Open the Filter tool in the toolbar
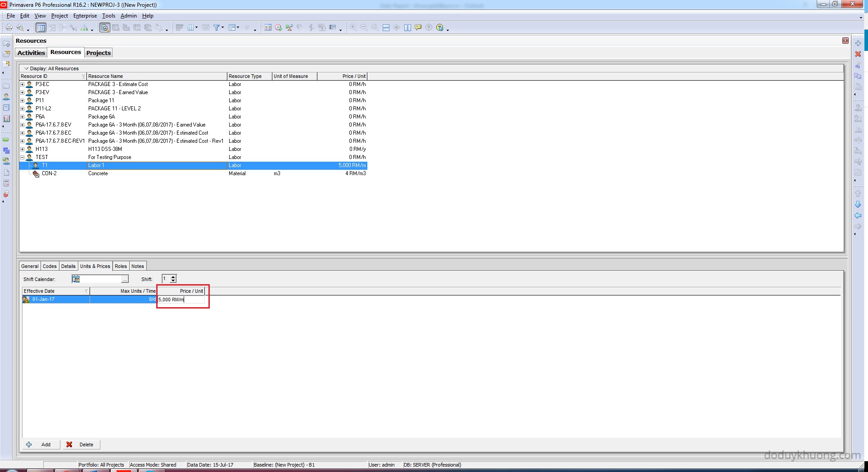 point(217,27)
